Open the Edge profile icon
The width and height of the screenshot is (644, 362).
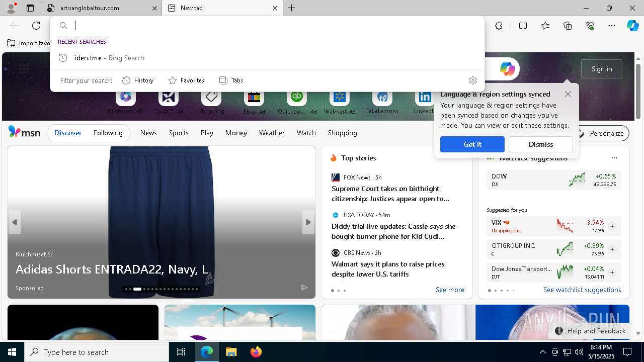point(11,8)
